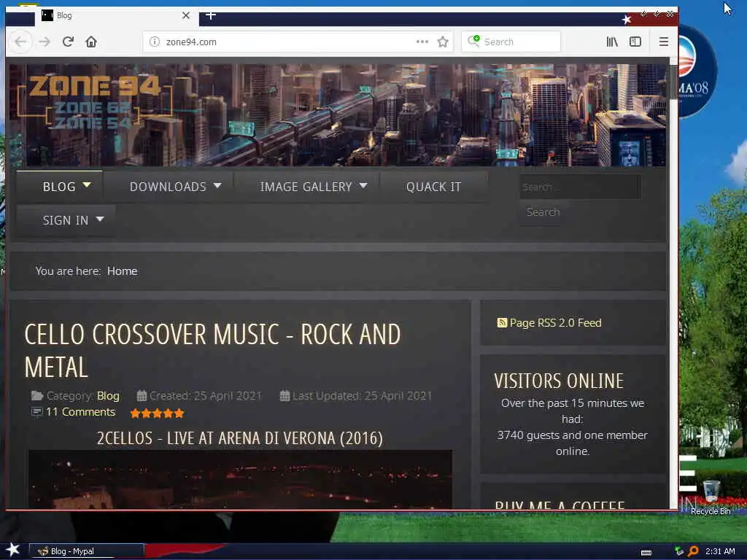Open the browser home page
The width and height of the screenshot is (747, 560).
click(91, 42)
